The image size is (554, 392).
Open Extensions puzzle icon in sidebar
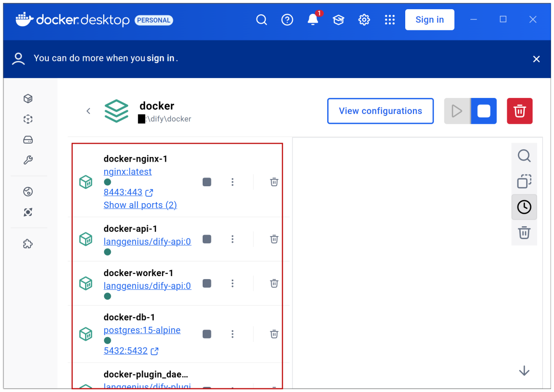point(28,244)
